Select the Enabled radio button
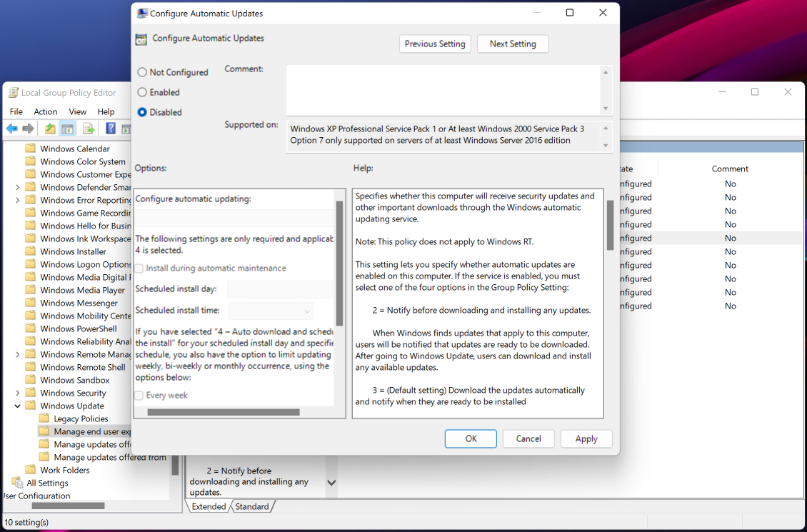Image resolution: width=807 pixels, height=532 pixels. [x=143, y=92]
